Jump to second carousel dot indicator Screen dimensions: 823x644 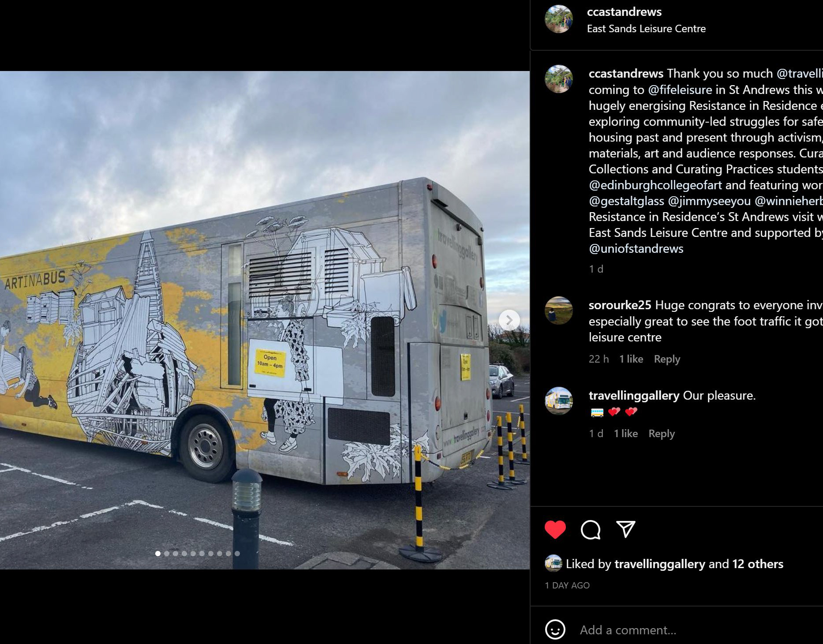167,554
